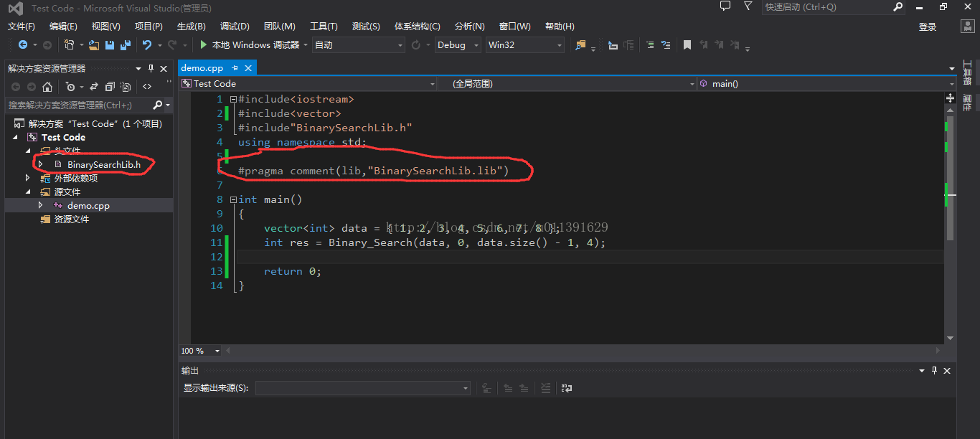
Task: Open the (全局范围) scope dropdown
Action: point(567,83)
